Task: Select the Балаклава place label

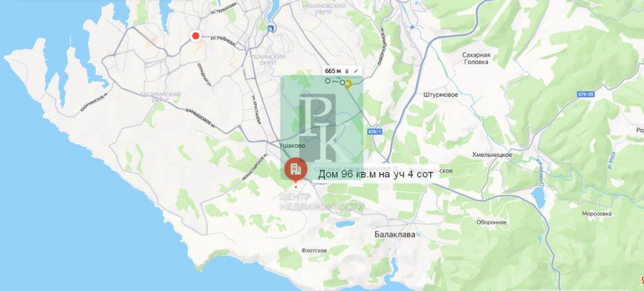Action: [395, 234]
